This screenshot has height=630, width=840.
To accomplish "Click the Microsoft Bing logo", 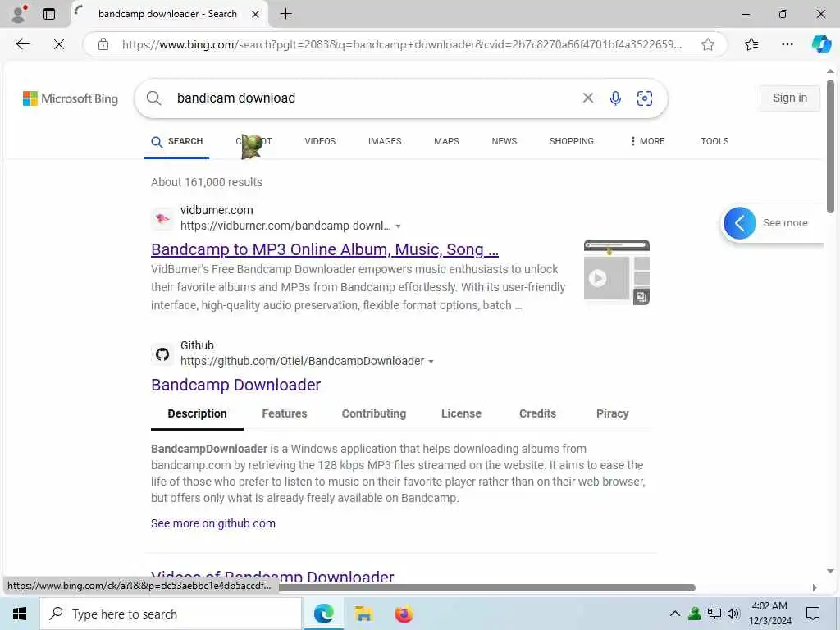I will [x=71, y=98].
